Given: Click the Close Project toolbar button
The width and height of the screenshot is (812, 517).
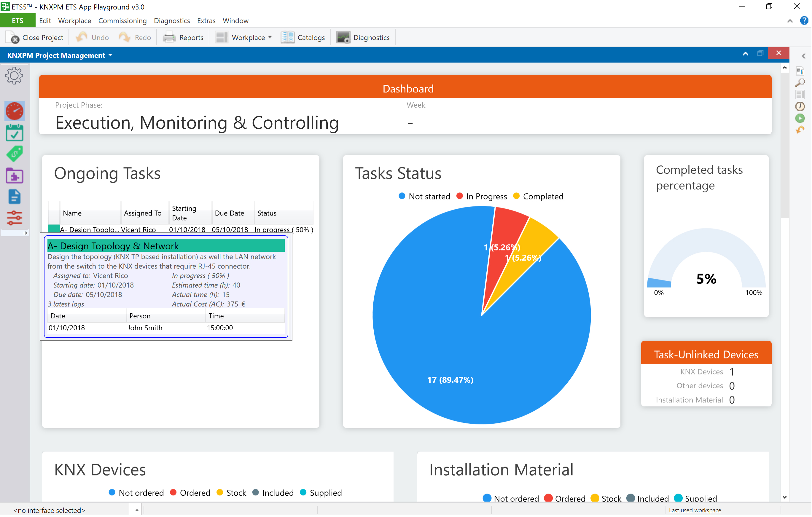Looking at the screenshot, I should pyautogui.click(x=35, y=37).
